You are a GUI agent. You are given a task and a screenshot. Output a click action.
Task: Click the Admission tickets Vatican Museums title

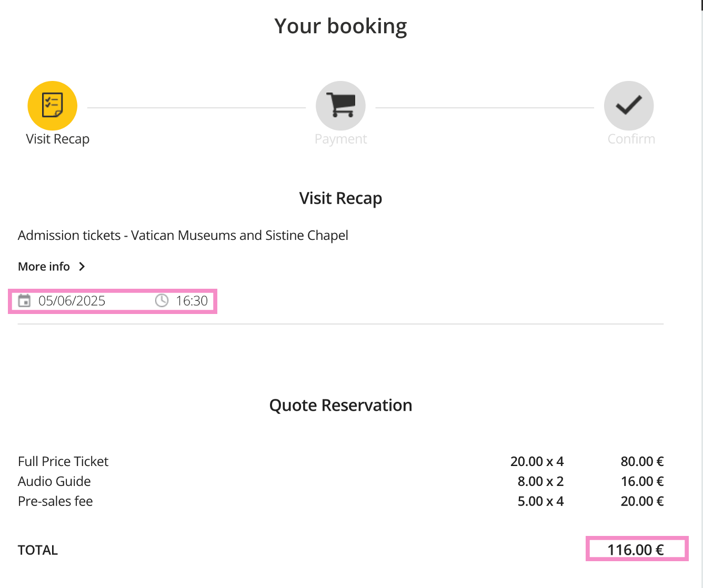point(183,236)
